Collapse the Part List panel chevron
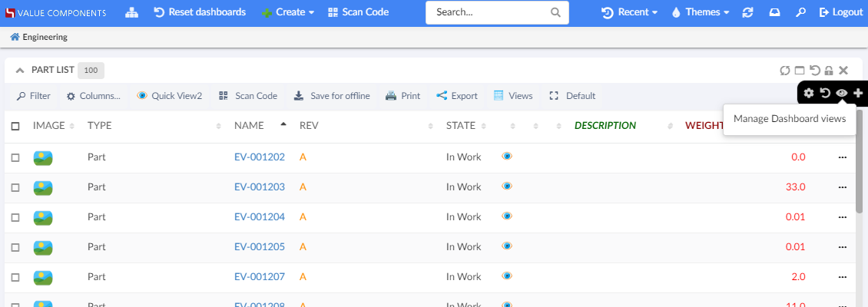The image size is (868, 307). point(20,71)
